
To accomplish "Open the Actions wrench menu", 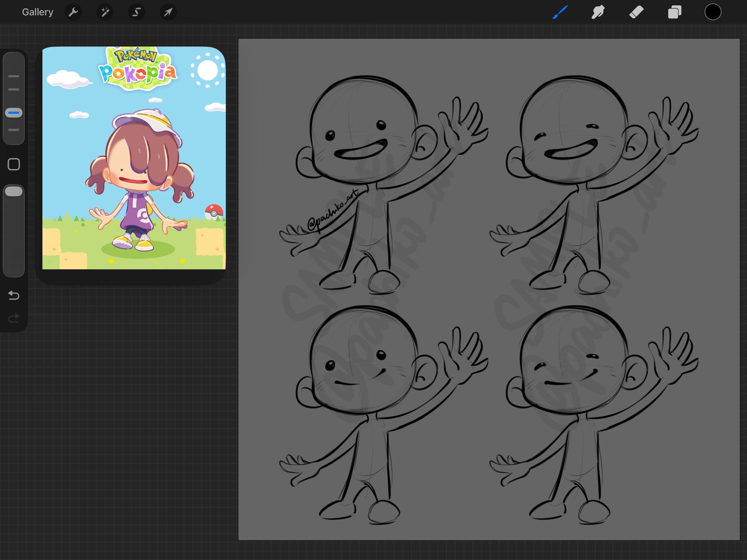I will click(73, 12).
